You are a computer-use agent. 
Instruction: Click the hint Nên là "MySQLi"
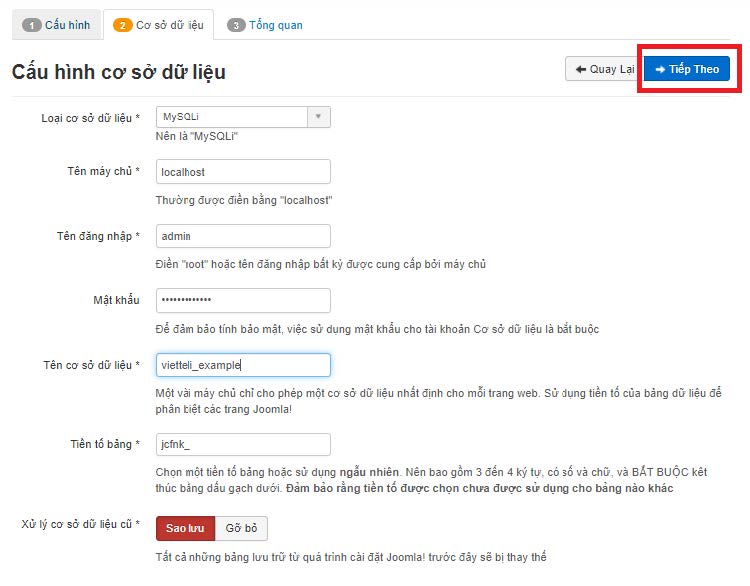(x=197, y=136)
